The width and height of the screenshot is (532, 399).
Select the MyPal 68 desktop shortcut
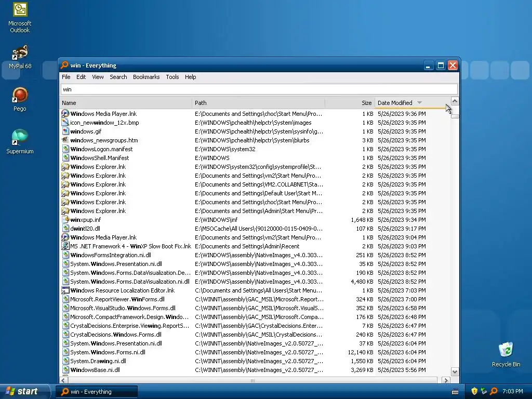(20, 57)
